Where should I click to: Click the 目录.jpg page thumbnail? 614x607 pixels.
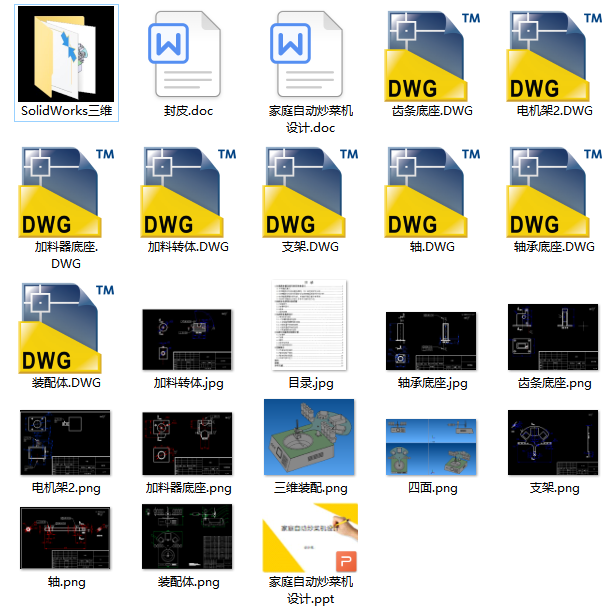click(x=309, y=325)
